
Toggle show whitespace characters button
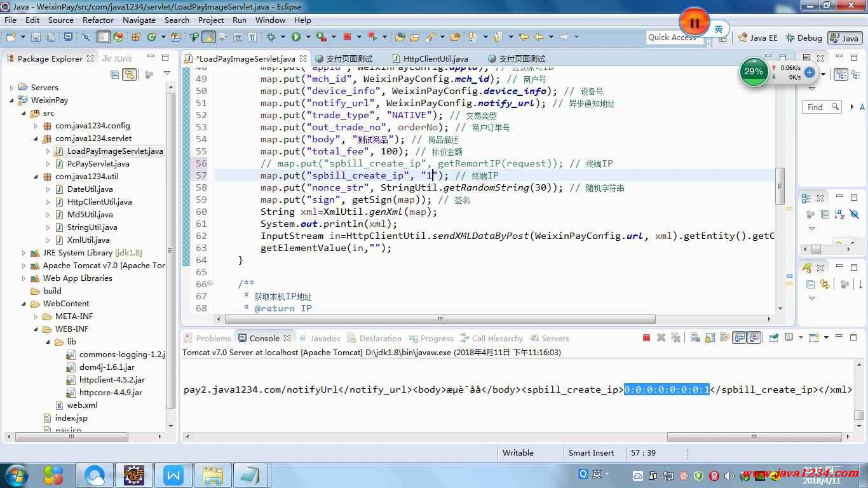click(252, 37)
